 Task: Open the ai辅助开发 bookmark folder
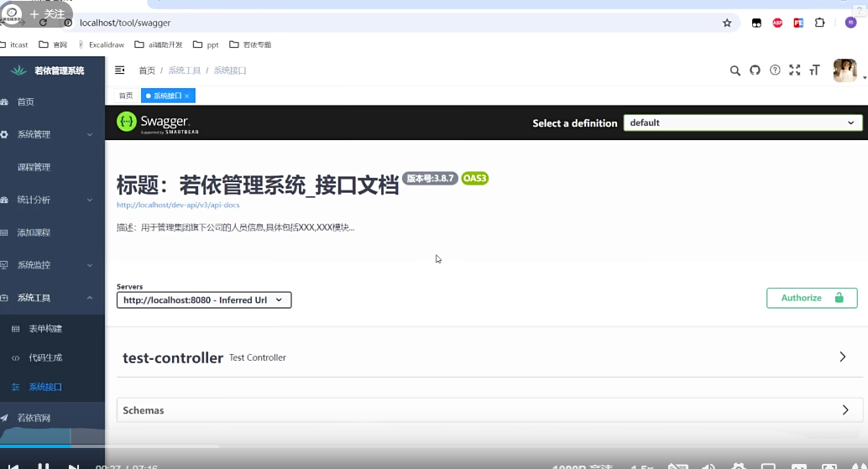pos(159,44)
